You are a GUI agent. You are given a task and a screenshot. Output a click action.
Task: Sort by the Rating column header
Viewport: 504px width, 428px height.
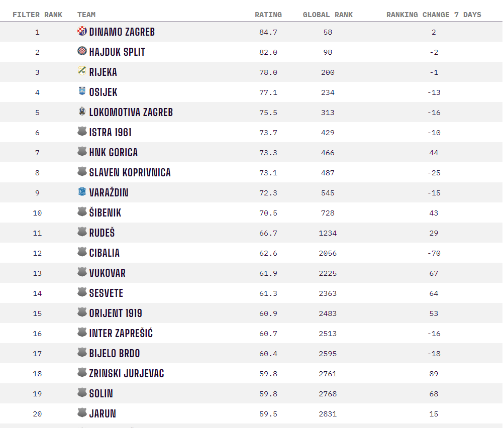pos(268,15)
